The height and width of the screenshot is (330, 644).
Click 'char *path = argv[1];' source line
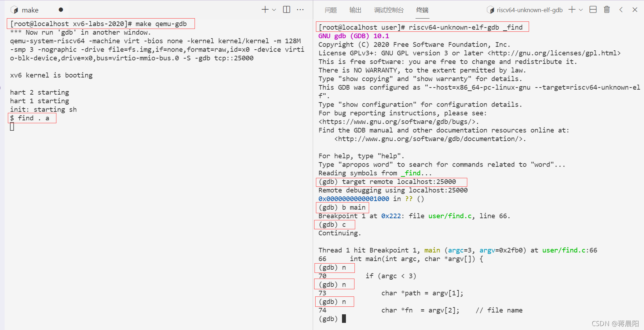(422, 293)
